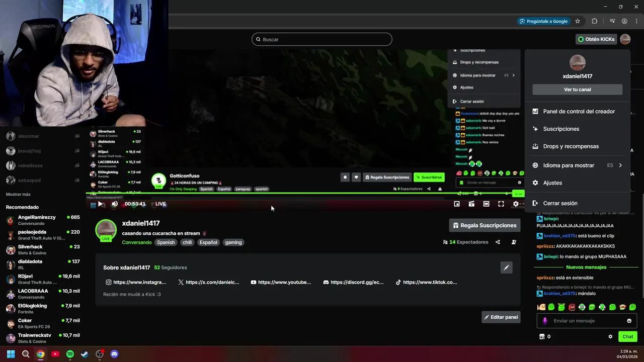Screen dimensions: 644x362
Task: Open the Instagram link in About panel
Action: click(x=136, y=282)
